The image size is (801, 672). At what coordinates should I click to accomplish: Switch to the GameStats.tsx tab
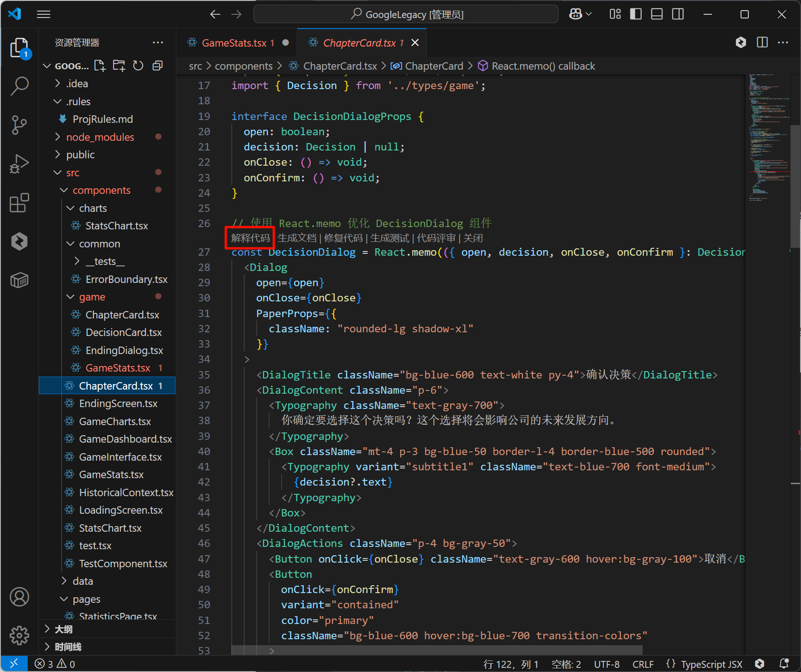234,43
